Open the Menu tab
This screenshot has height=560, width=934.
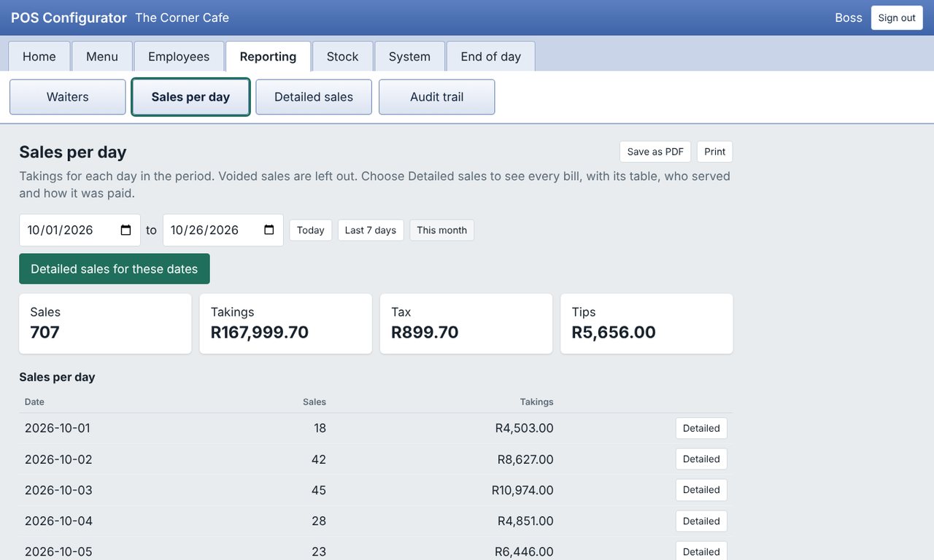[x=102, y=57]
